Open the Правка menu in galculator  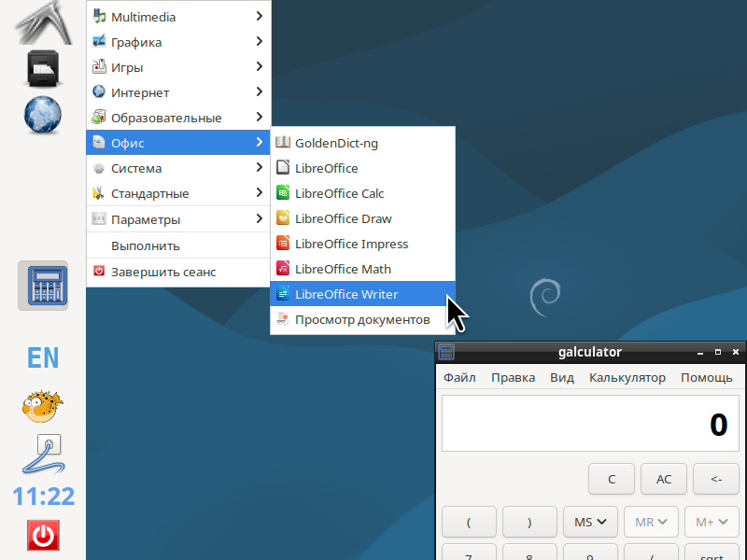(x=513, y=378)
